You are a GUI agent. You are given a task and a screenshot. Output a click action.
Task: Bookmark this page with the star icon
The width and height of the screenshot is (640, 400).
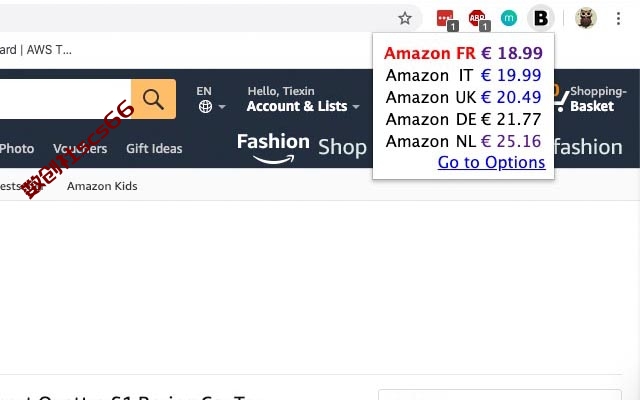pyautogui.click(x=404, y=18)
